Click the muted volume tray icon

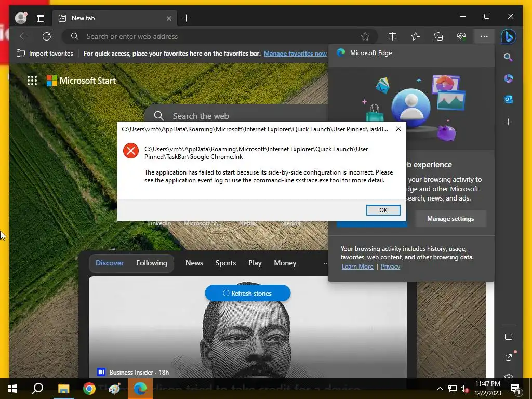pos(464,389)
